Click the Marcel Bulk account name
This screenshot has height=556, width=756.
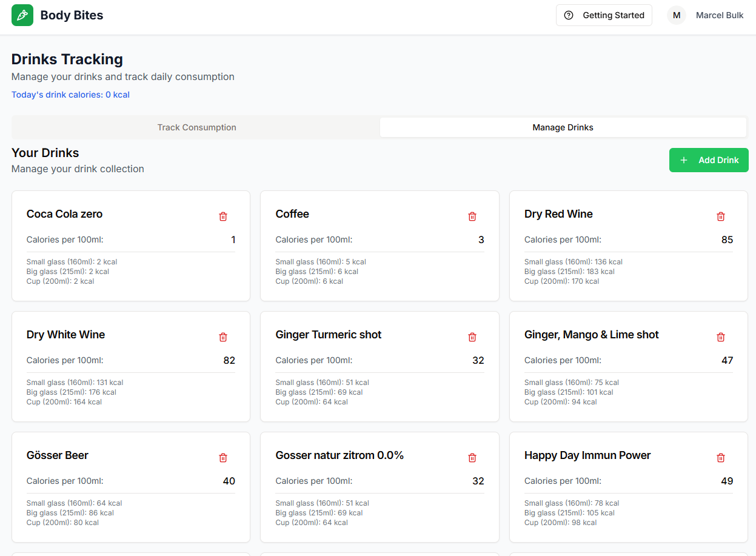[x=720, y=15]
